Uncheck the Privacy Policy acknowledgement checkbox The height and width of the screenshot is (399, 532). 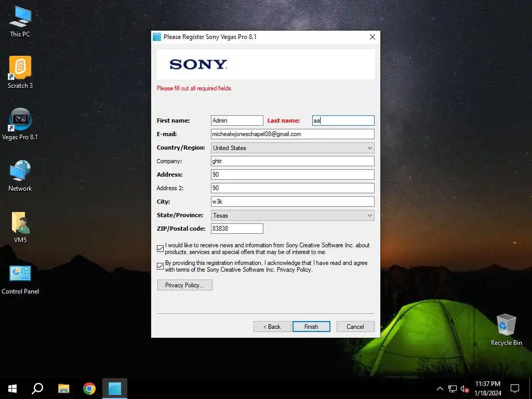tap(160, 267)
